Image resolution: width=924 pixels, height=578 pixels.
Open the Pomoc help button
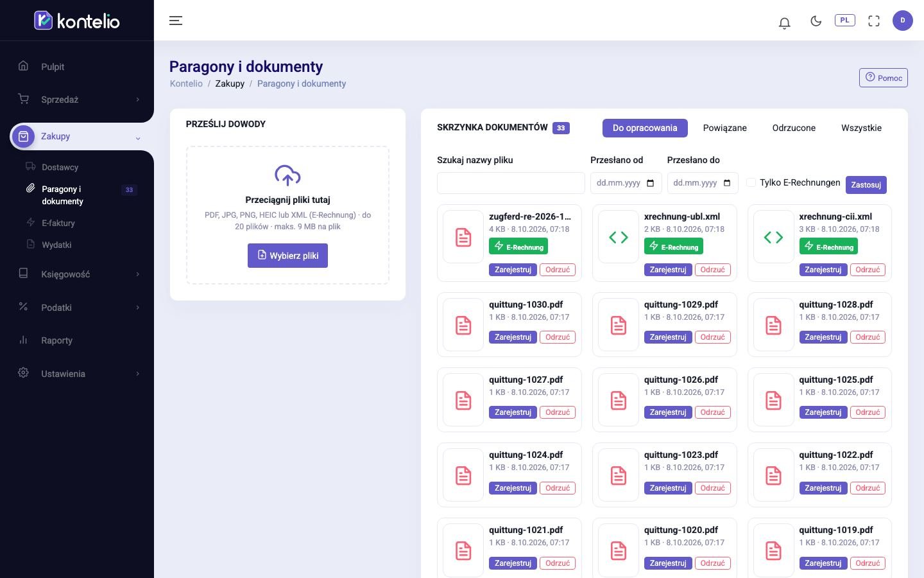884,78
